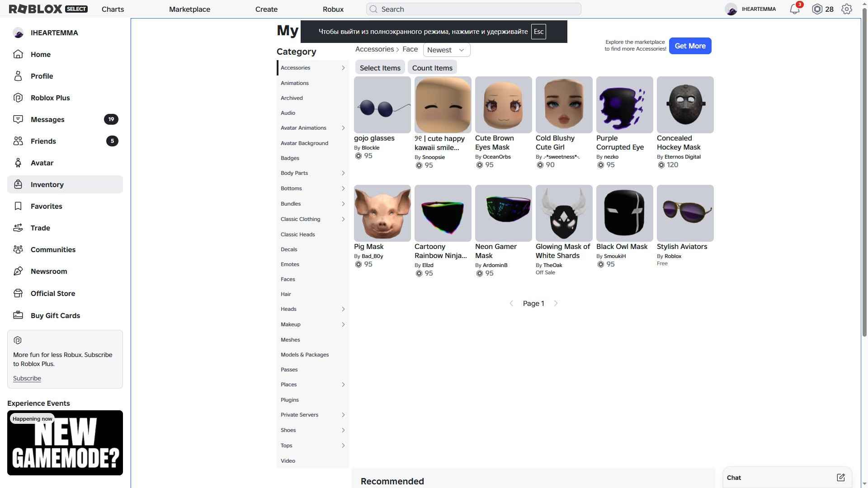This screenshot has height=488, width=868.
Task: Click the Esc key fullscreen hint
Action: point(538,32)
